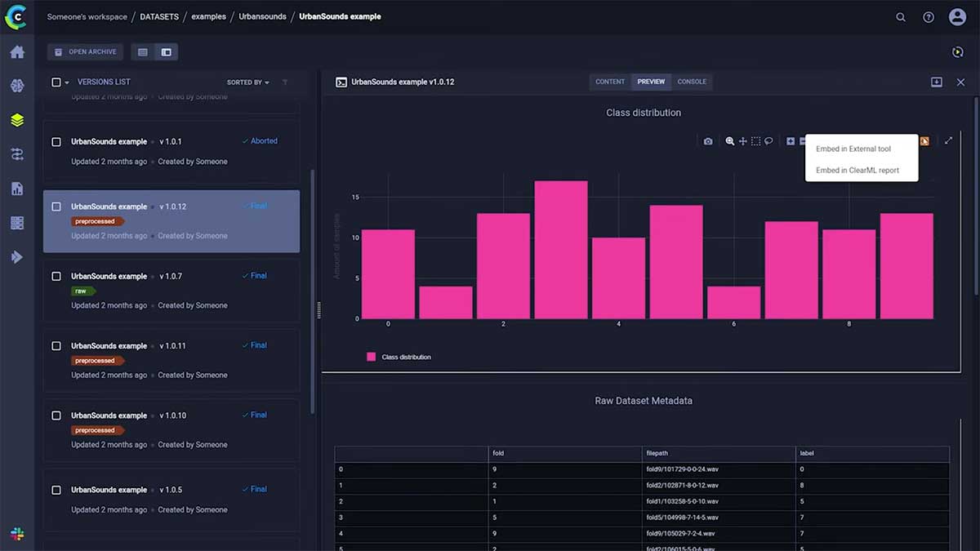
Task: Switch to the CONSOLE tab
Action: tap(692, 82)
